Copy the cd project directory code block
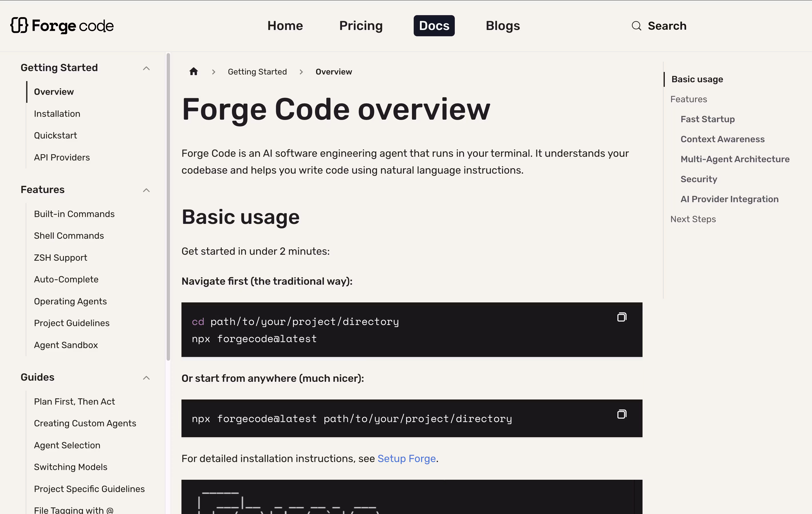The width and height of the screenshot is (812, 514). point(621,317)
